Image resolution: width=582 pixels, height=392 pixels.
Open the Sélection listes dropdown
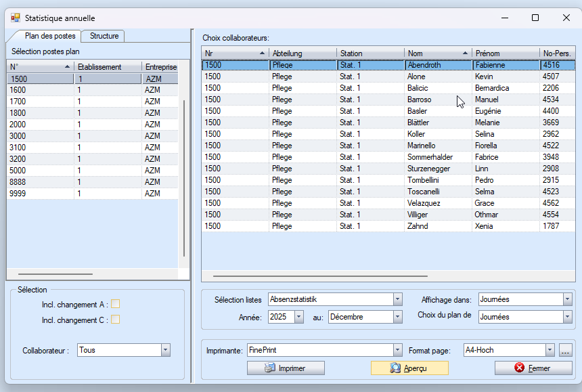coord(397,299)
